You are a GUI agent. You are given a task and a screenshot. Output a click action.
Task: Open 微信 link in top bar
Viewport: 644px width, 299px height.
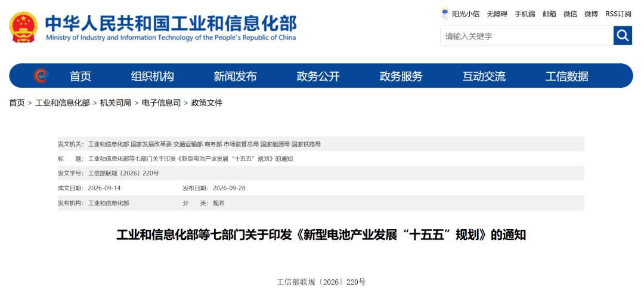point(570,14)
